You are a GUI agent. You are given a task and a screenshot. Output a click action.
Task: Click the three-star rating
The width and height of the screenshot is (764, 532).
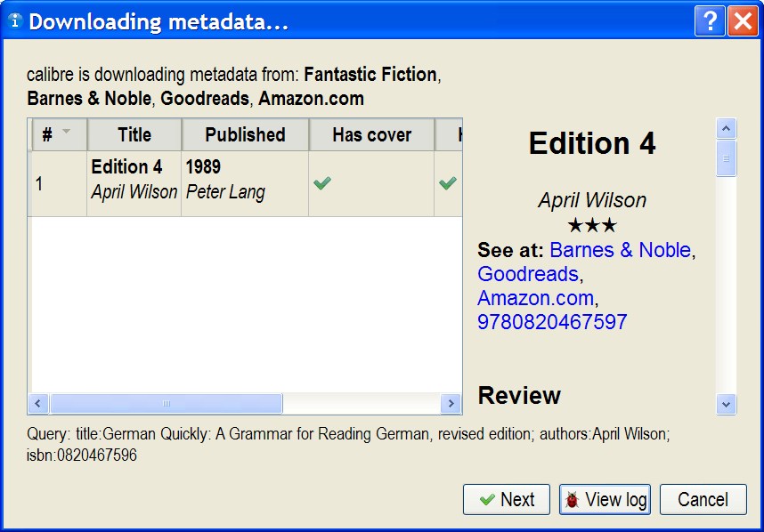click(x=592, y=226)
